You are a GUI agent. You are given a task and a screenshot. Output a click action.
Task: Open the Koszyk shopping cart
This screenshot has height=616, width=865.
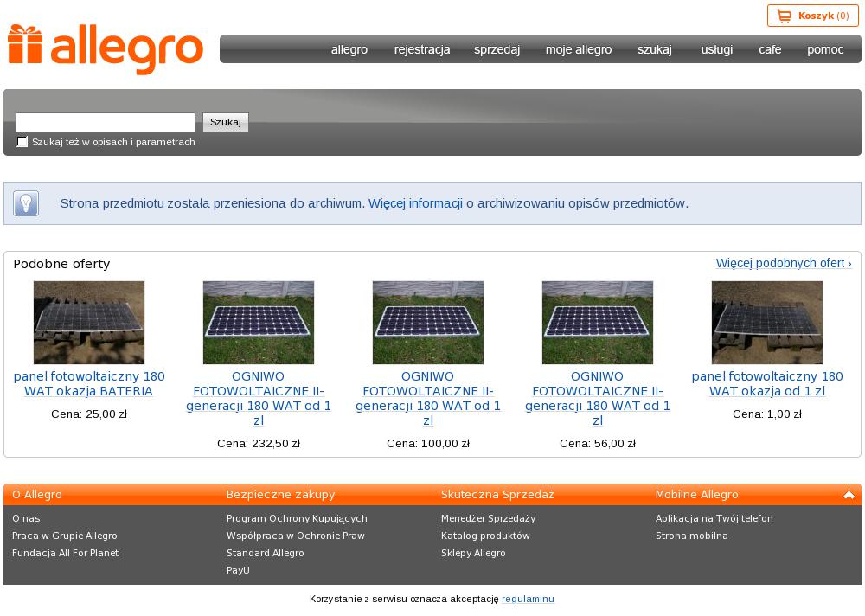[812, 16]
